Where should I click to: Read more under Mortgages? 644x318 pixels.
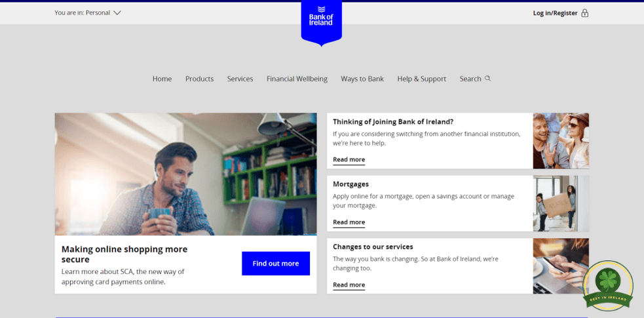point(349,222)
